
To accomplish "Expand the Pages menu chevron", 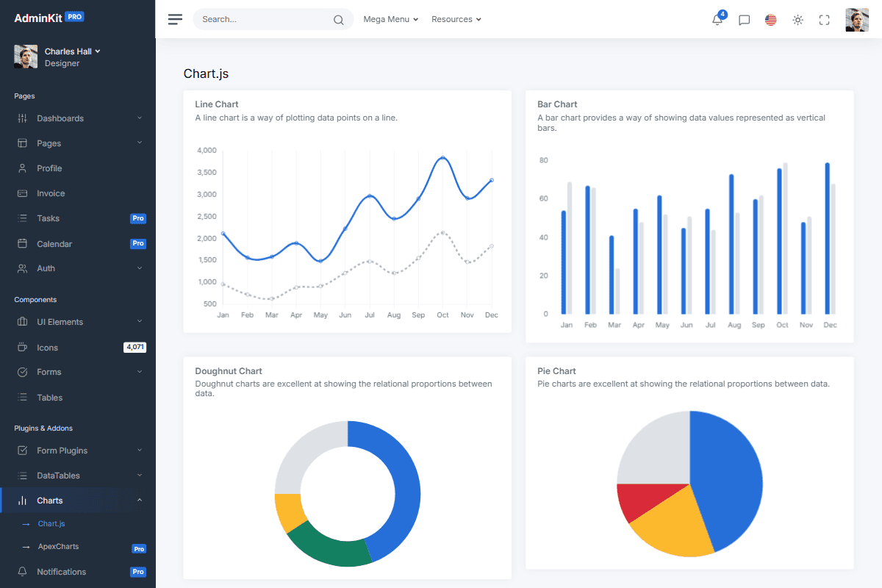I will pos(140,143).
